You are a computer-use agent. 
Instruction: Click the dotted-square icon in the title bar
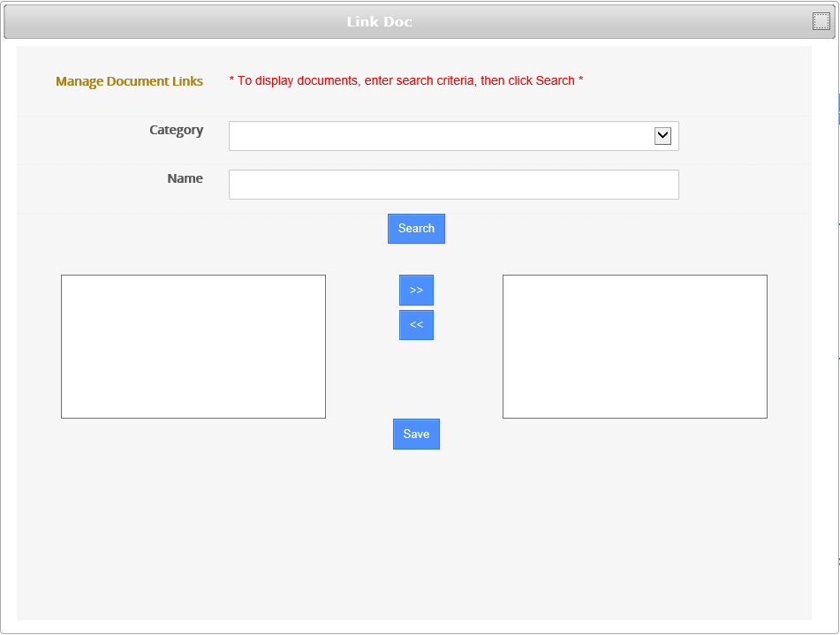point(821,22)
